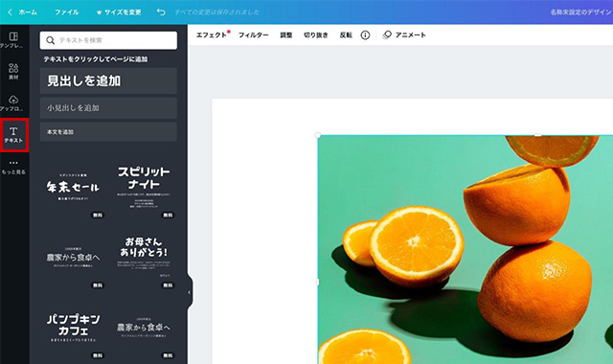The image size is (613, 364).
Task: Click 反転 flip option
Action: 346,35
